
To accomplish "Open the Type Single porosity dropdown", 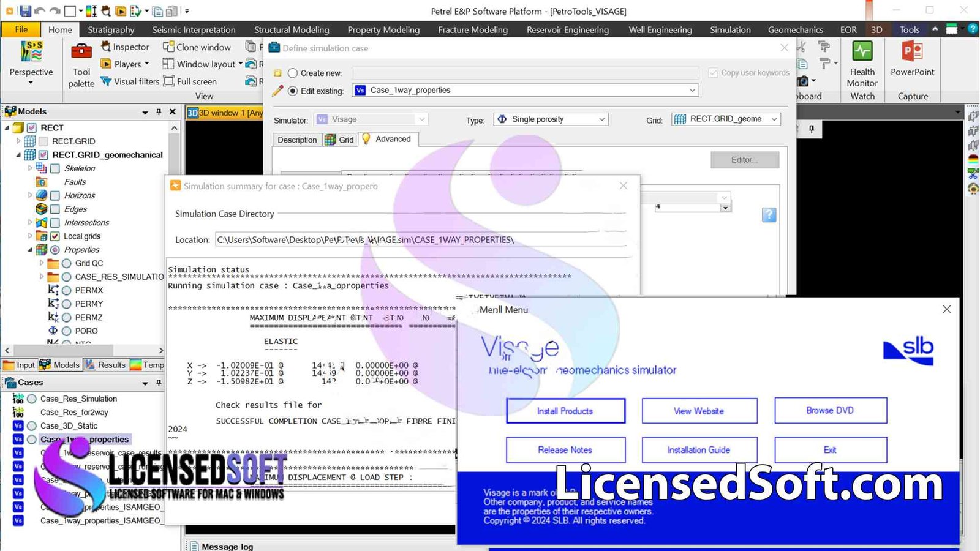I will (x=601, y=119).
